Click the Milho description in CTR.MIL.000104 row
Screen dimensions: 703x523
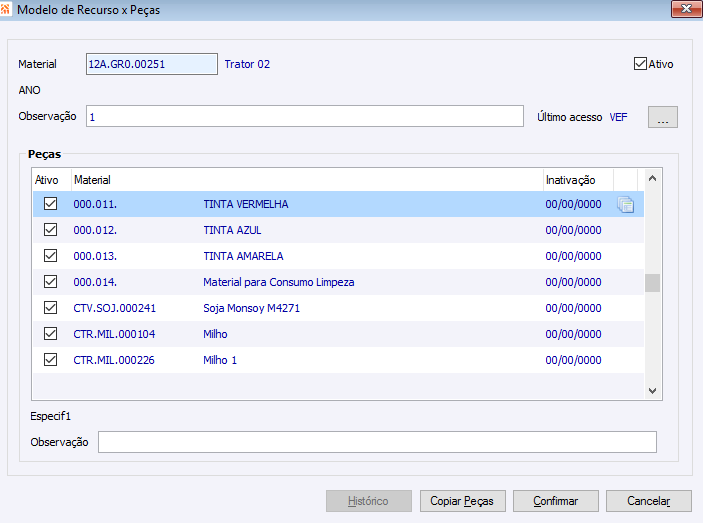coord(215,334)
